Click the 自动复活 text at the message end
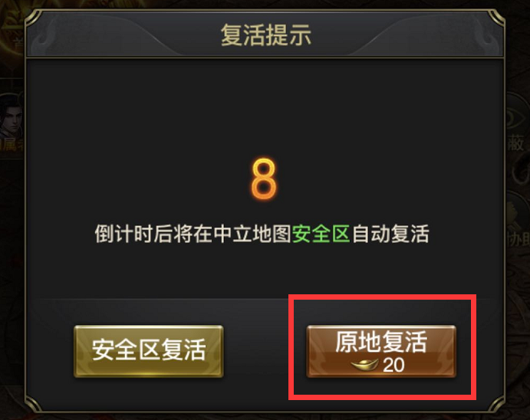 pyautogui.click(x=390, y=234)
